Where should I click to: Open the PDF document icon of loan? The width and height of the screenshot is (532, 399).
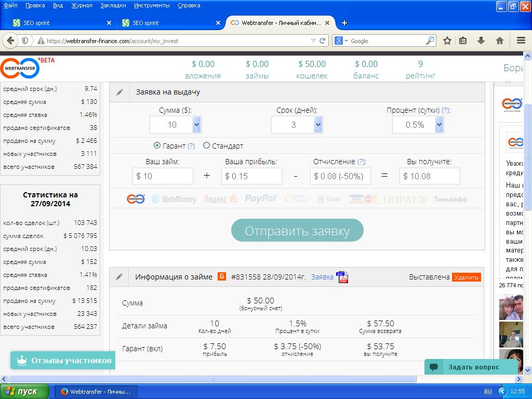coord(342,277)
